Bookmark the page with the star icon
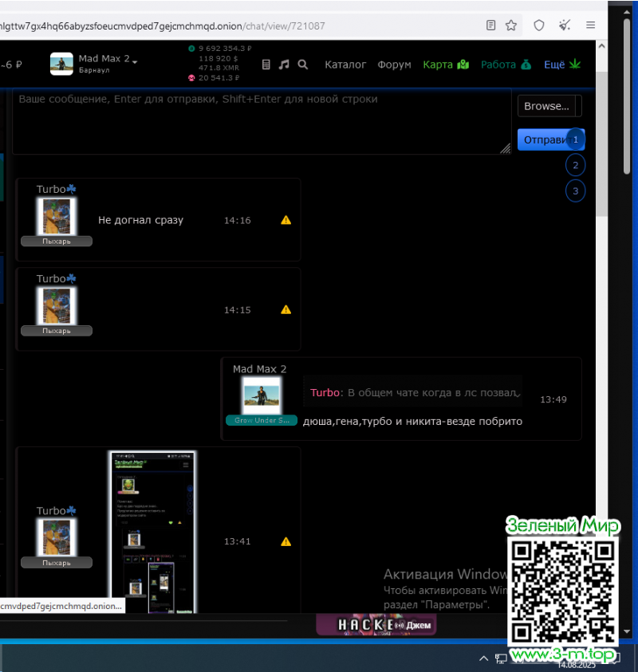The height and width of the screenshot is (672, 638). pos(511,25)
